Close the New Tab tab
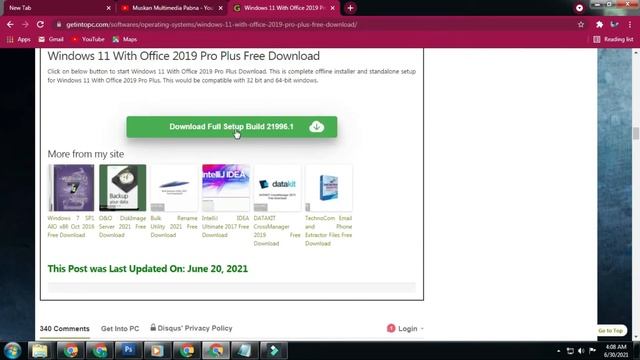This screenshot has width=640, height=360. [x=109, y=8]
